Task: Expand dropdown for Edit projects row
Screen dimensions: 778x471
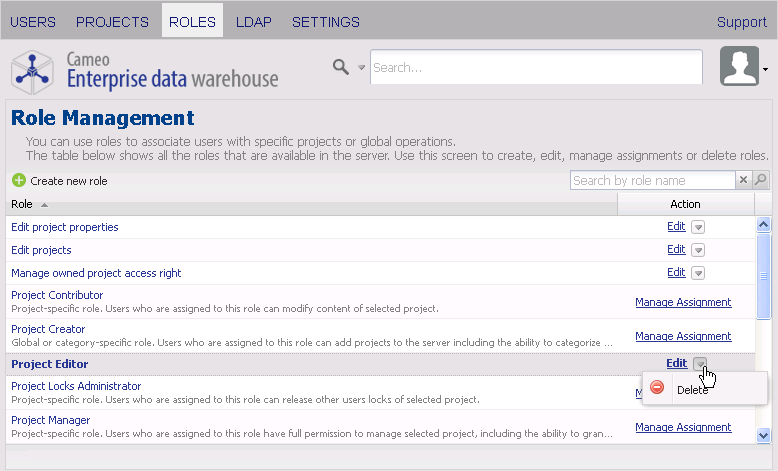Action: 698,250
